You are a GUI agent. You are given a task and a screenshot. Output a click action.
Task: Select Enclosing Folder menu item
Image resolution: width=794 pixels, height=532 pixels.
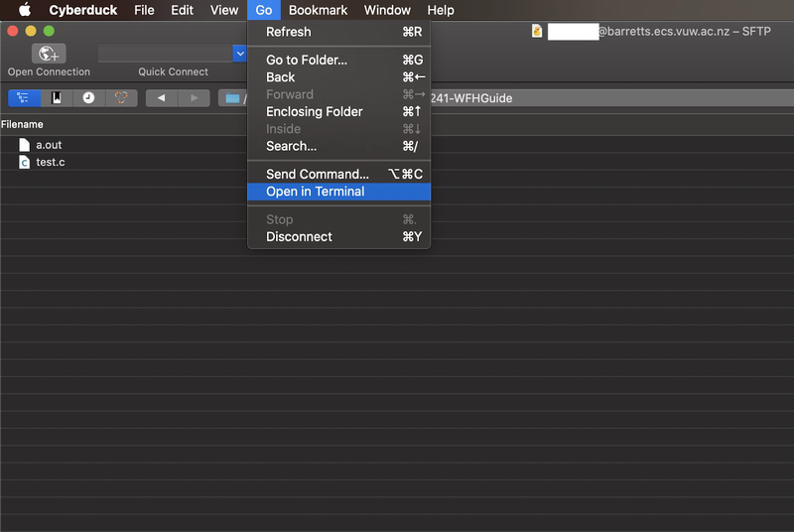[338, 111]
